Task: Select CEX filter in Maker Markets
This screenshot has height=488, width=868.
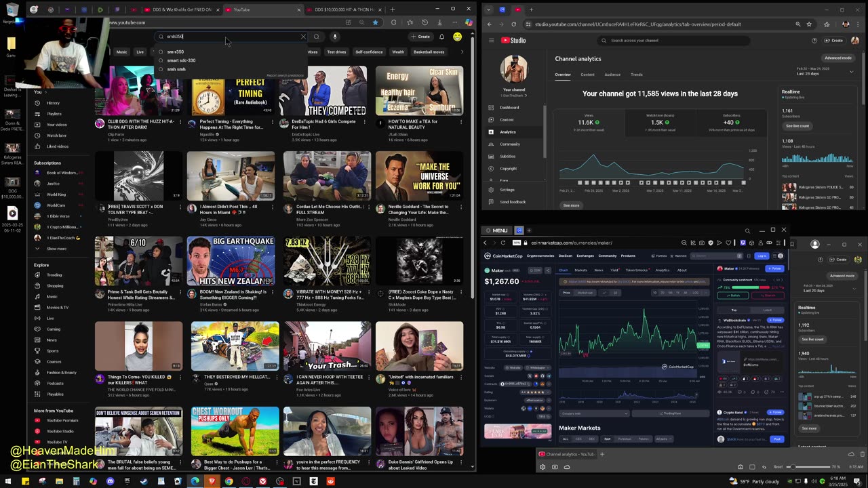Action: point(578,439)
